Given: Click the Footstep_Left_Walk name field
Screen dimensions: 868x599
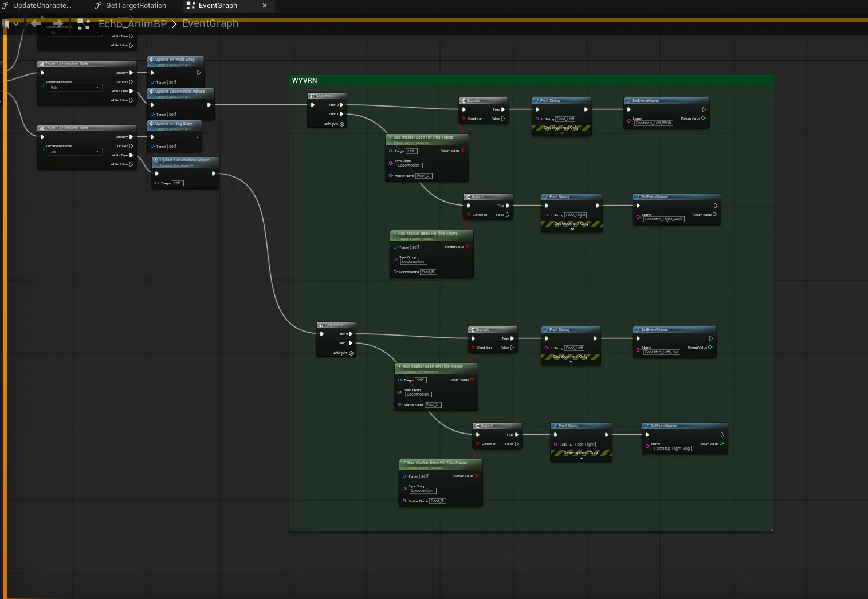Looking at the screenshot, I should coord(654,123).
